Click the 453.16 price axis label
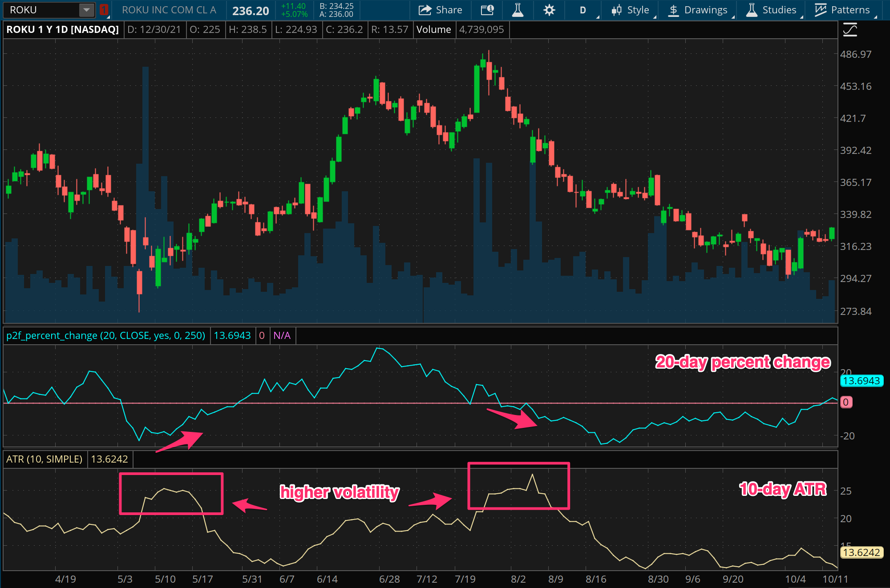The height and width of the screenshot is (588, 890). point(855,86)
